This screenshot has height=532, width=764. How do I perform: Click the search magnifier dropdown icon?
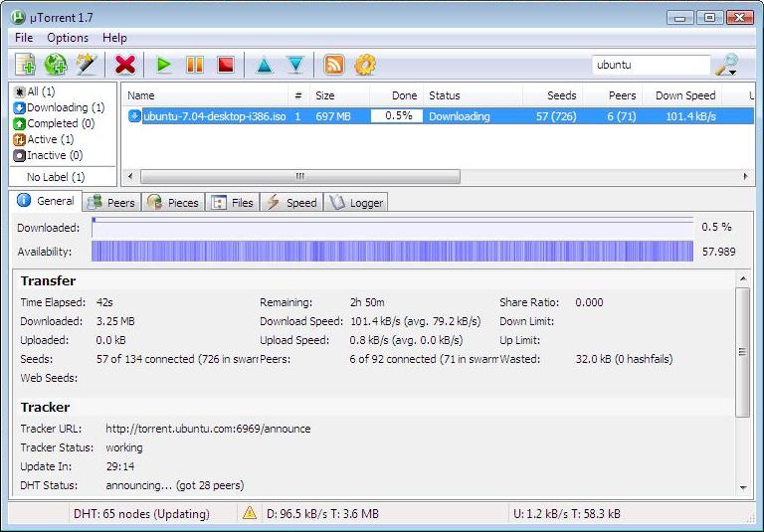726,66
